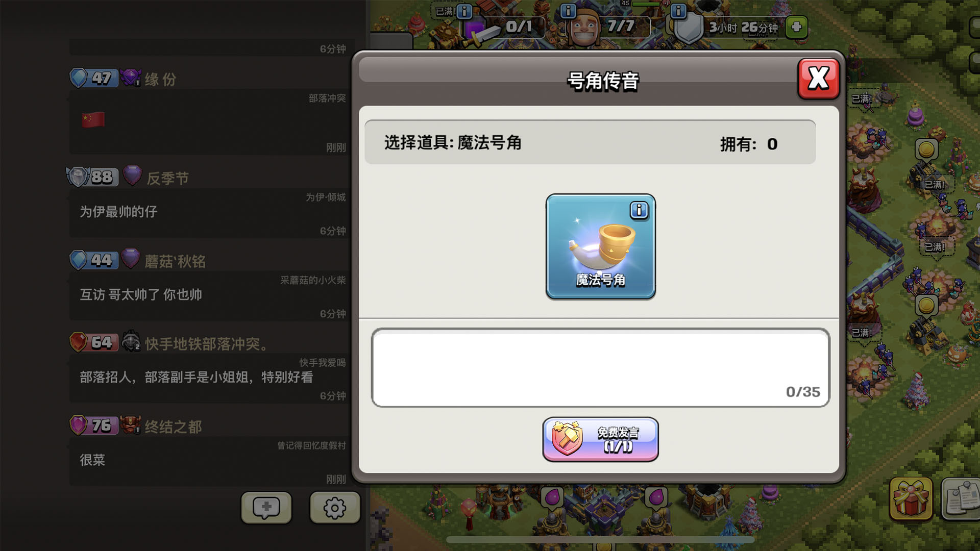Viewport: 980px width, 551px height.
Task: Open info icon above the 0/1 sword counter
Action: [x=464, y=11]
